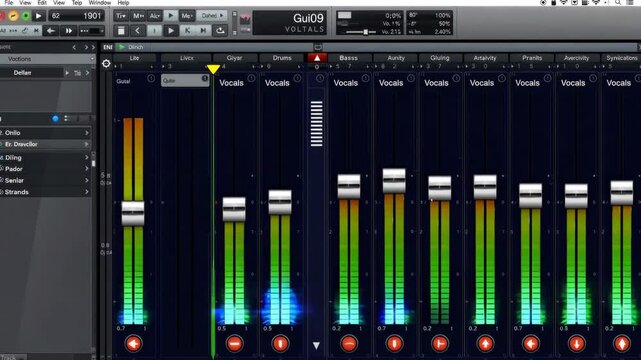
Task: Open the Window menu
Action: (x=100, y=2)
